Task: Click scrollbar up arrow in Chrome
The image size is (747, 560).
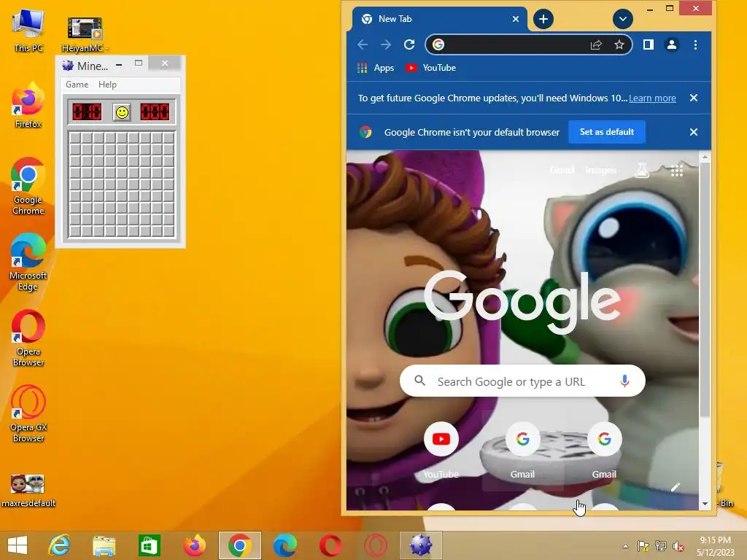Action: click(x=705, y=157)
